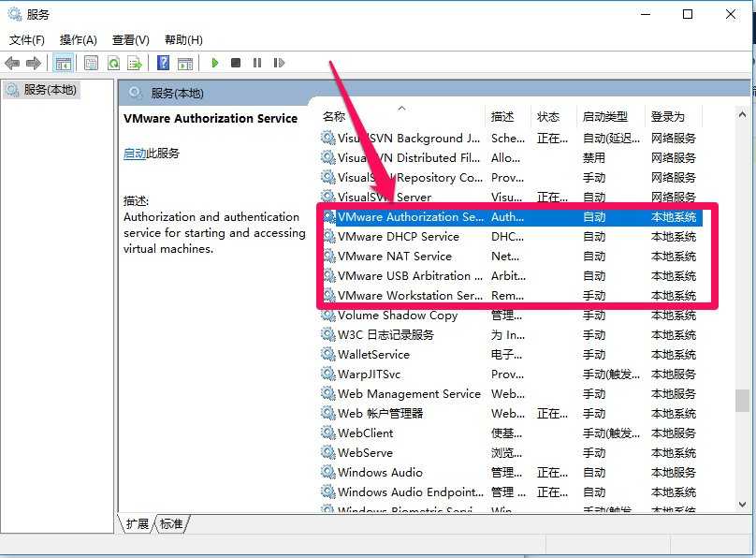Viewport: 756px width, 558px height.
Task: Sort by the 状态 column header
Action: pos(554,117)
